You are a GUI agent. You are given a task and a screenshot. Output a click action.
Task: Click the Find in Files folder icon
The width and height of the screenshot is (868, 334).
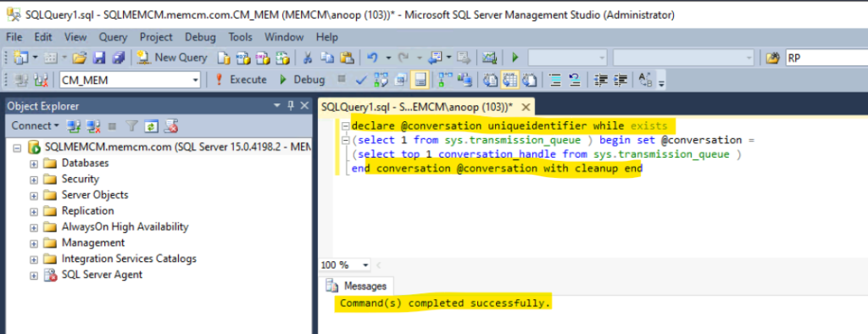coord(773,58)
